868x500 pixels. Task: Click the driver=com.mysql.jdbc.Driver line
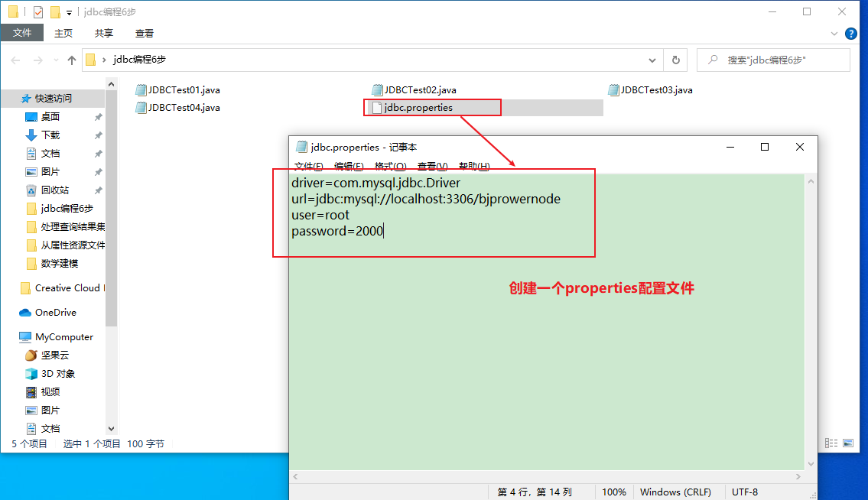point(375,183)
